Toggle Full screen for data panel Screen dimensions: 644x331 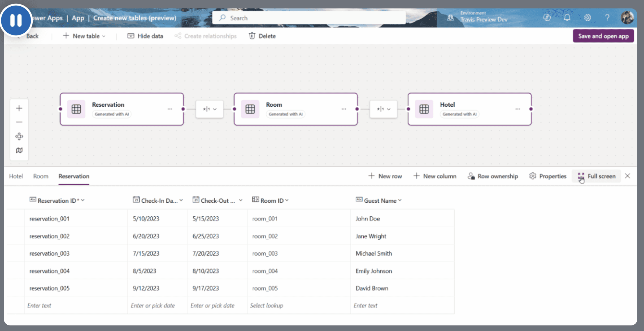coord(597,176)
